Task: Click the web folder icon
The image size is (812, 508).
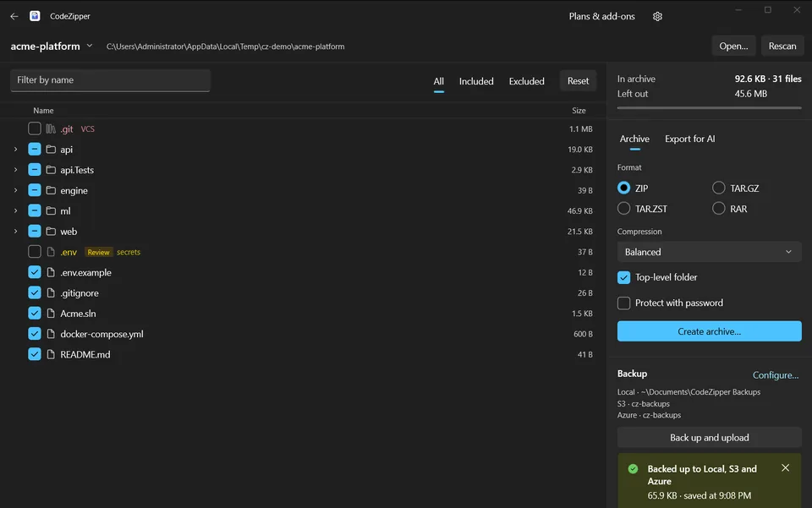Action: (51, 232)
